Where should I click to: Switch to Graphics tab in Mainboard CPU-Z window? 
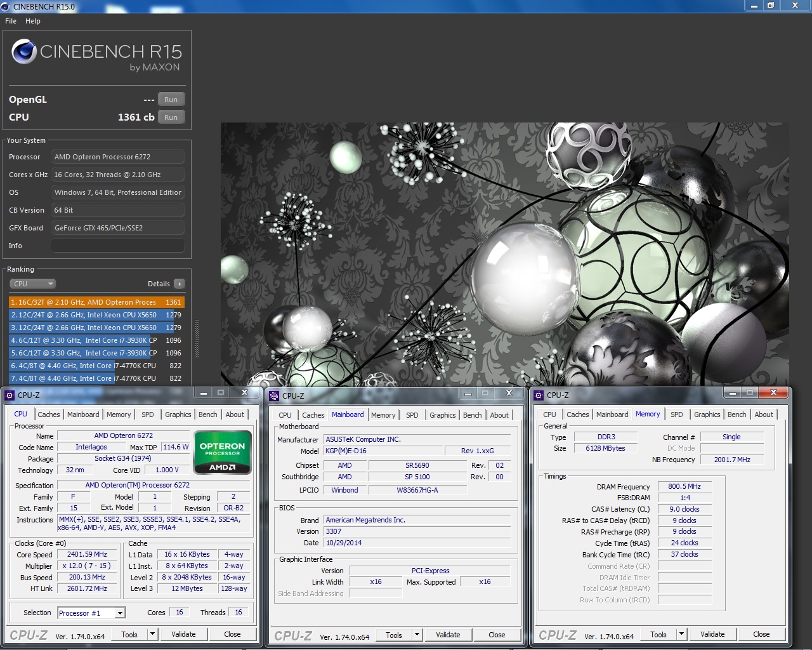443,415
